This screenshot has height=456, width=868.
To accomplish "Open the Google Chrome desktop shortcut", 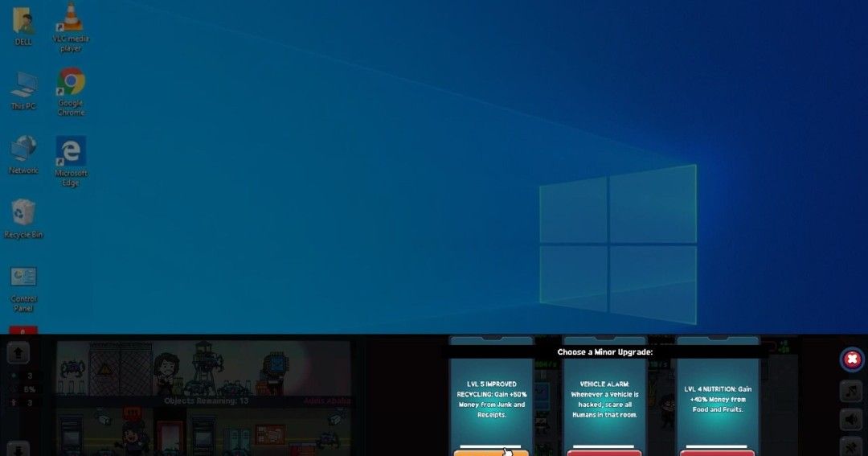I will [x=71, y=82].
